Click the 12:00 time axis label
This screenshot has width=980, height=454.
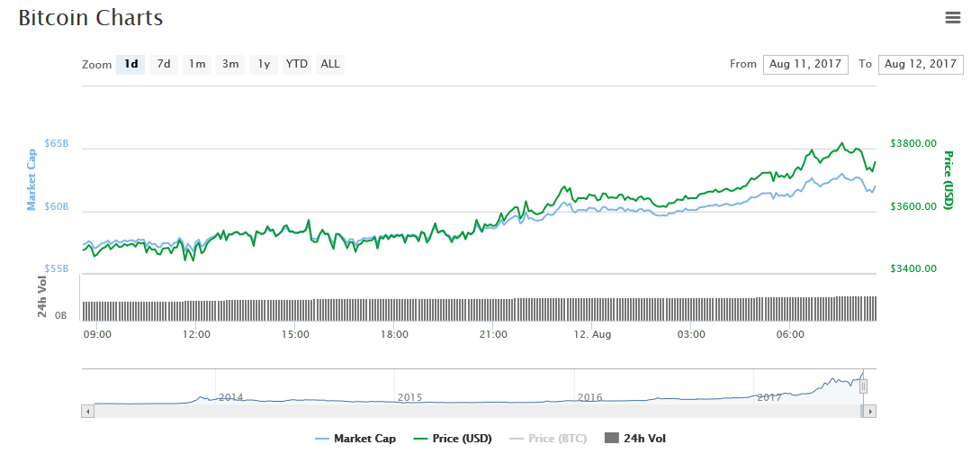(195, 334)
